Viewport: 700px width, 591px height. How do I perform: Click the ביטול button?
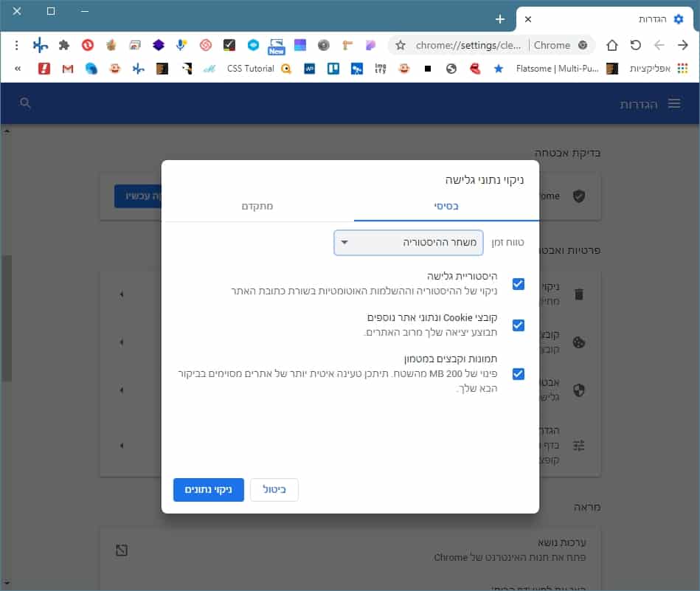click(x=274, y=489)
